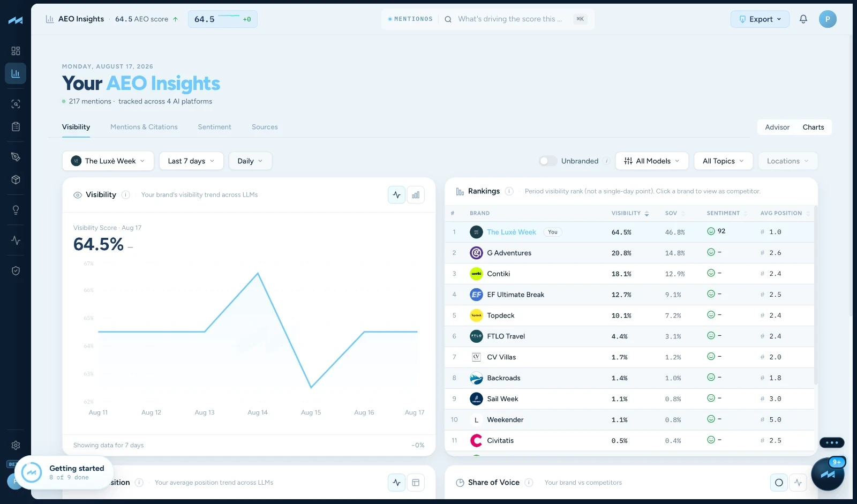Click the Weekender row in rankings
Image resolution: width=857 pixels, height=504 pixels.
pyautogui.click(x=629, y=420)
